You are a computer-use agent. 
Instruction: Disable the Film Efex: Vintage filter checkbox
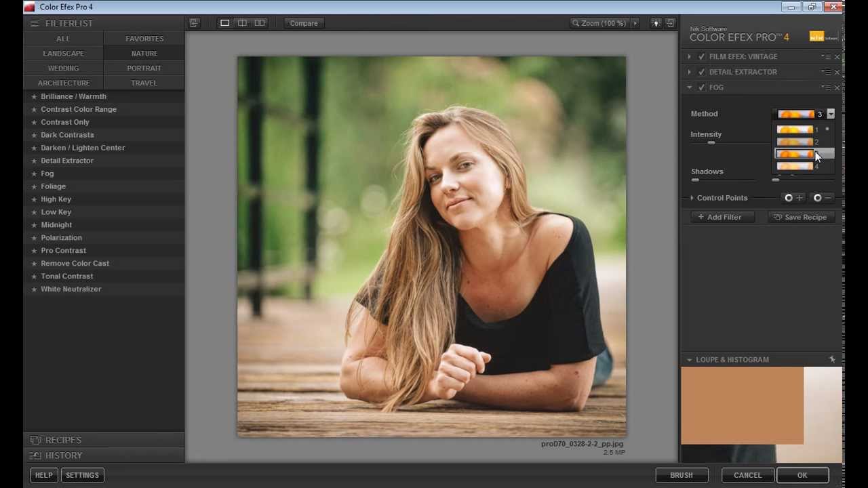(701, 56)
